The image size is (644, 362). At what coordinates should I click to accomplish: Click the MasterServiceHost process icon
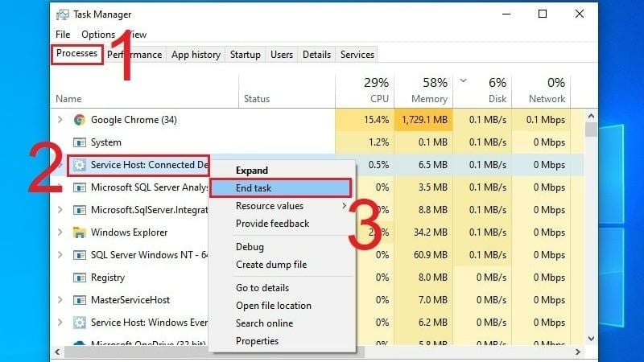(x=79, y=300)
